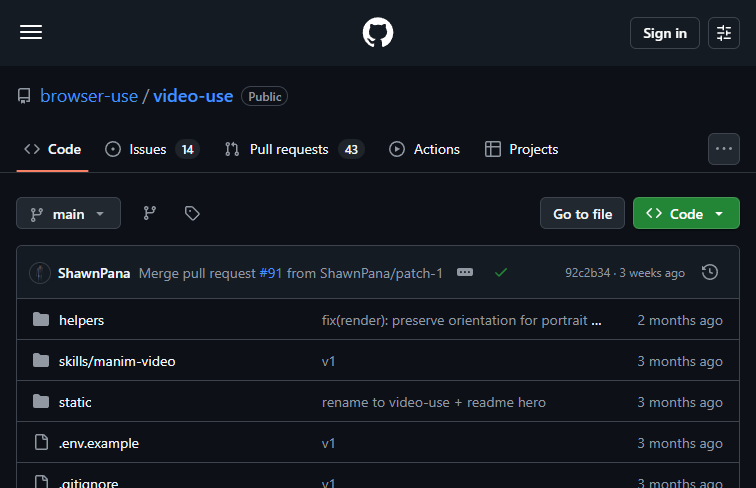
Task: Open appearance settings sliders icon
Action: coord(724,33)
